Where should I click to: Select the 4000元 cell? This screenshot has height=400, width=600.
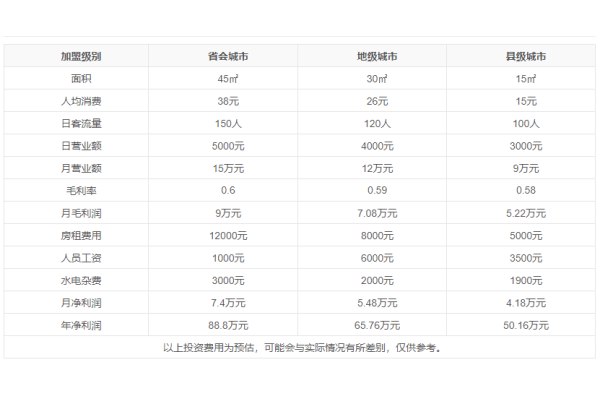[372, 145]
